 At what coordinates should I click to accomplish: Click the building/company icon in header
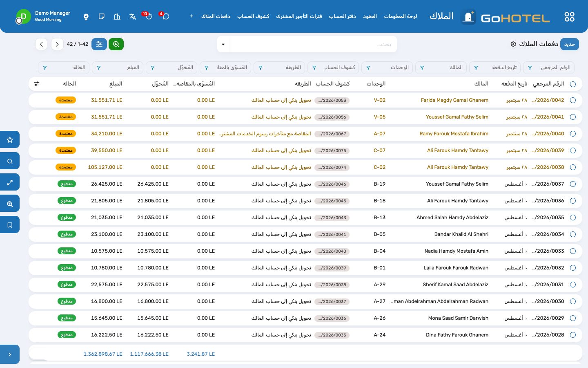pos(117,17)
